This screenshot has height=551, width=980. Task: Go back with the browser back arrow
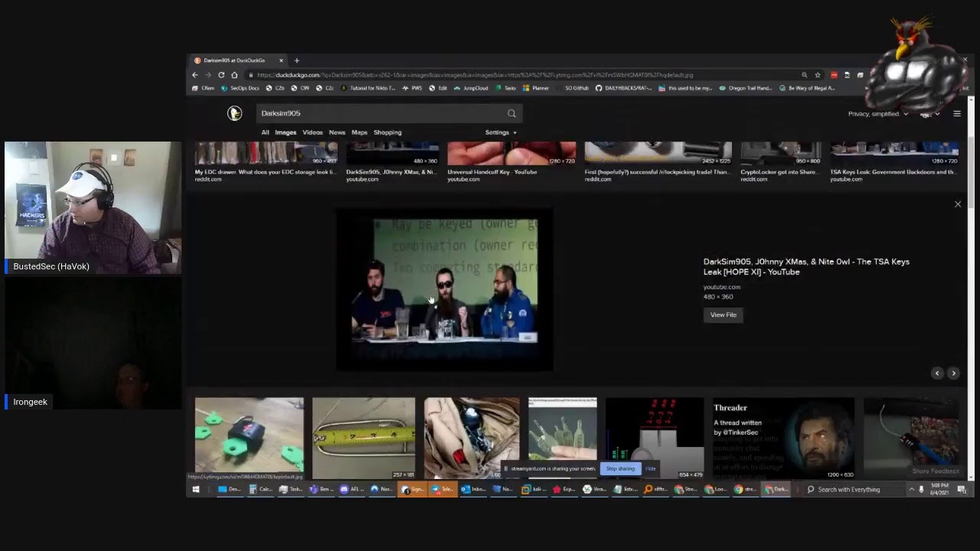tap(194, 75)
